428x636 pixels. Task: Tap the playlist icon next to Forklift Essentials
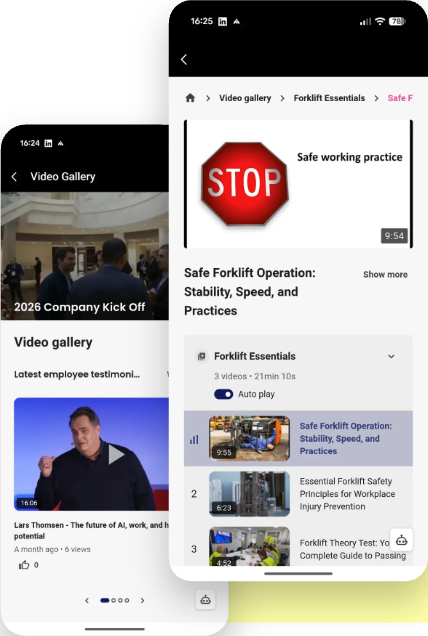click(x=201, y=356)
